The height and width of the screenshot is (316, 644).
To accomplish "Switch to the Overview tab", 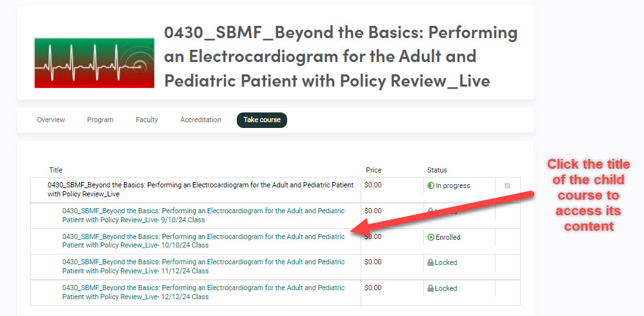I will click(x=51, y=120).
